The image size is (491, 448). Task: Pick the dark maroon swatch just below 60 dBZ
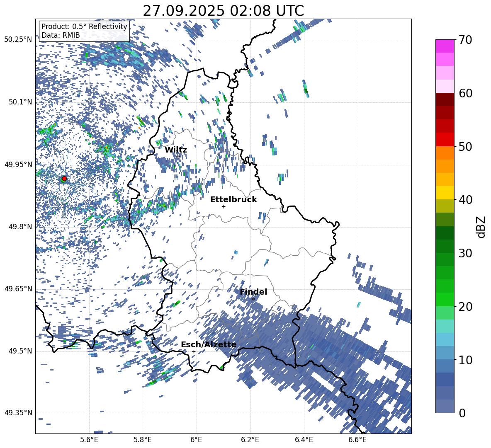(x=445, y=99)
